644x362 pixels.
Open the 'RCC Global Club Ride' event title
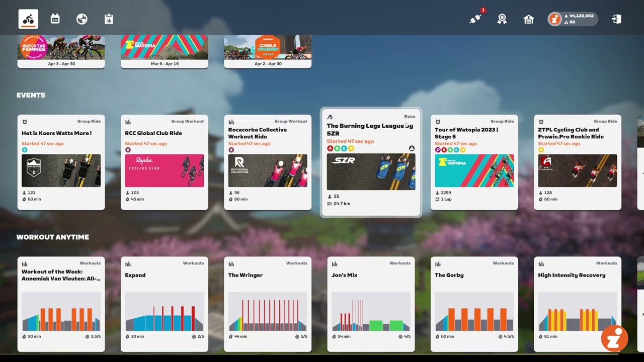pos(153,133)
